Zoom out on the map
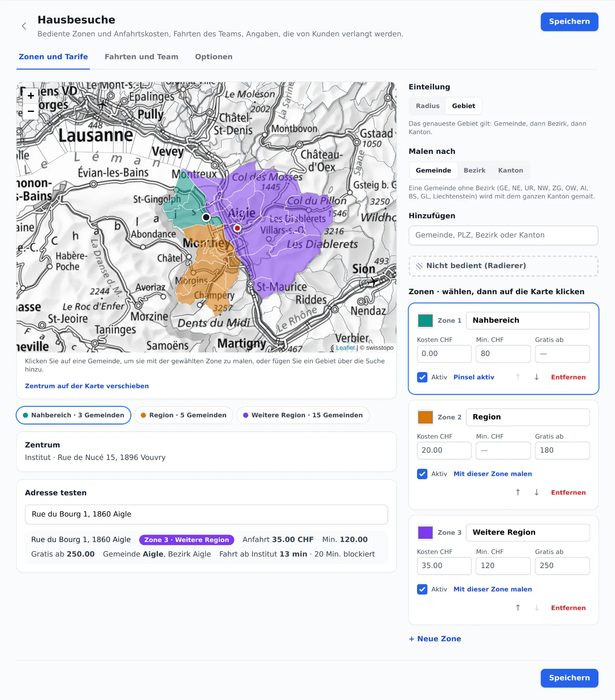The height and width of the screenshot is (700, 615). [x=31, y=112]
